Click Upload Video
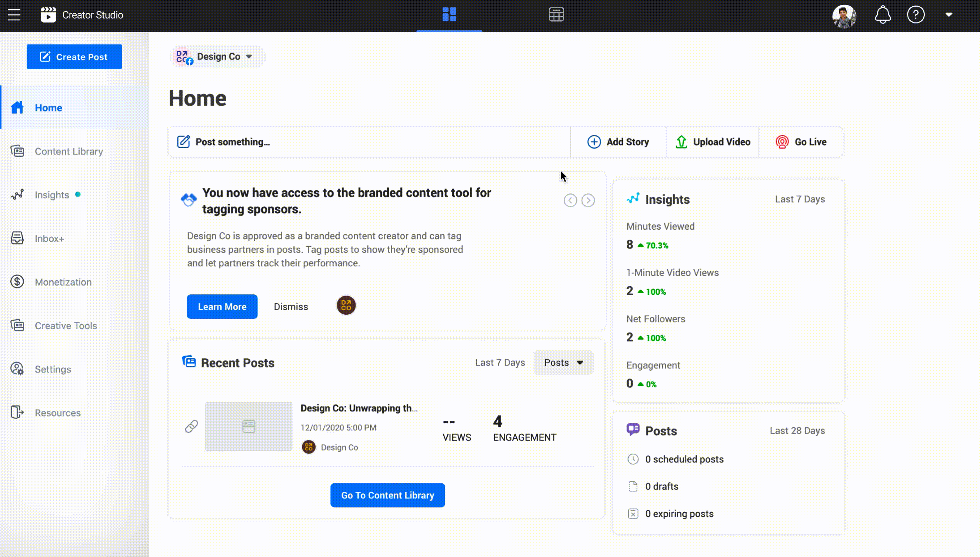This screenshot has height=557, width=980. tap(713, 142)
